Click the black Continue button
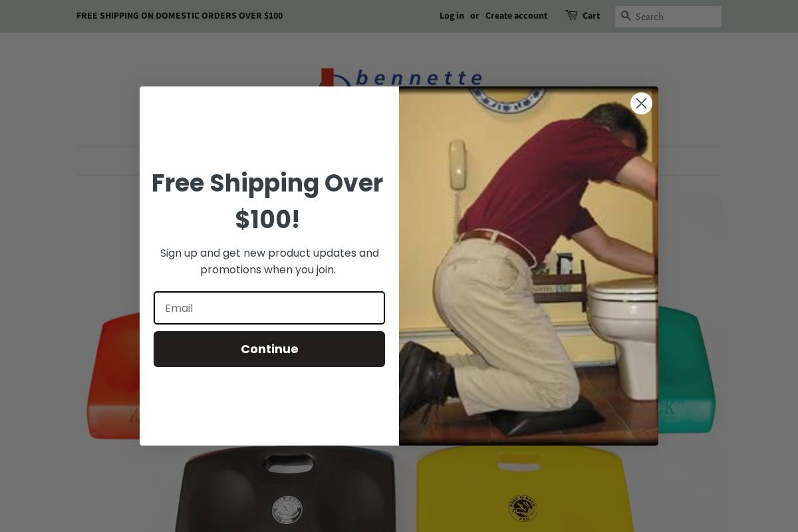Viewport: 798px width, 532px height. click(269, 349)
